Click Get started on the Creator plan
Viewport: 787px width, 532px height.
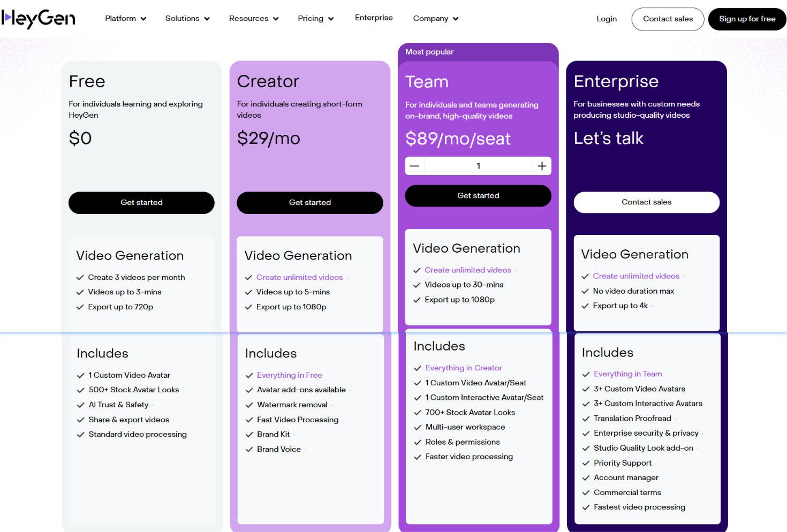pos(310,202)
